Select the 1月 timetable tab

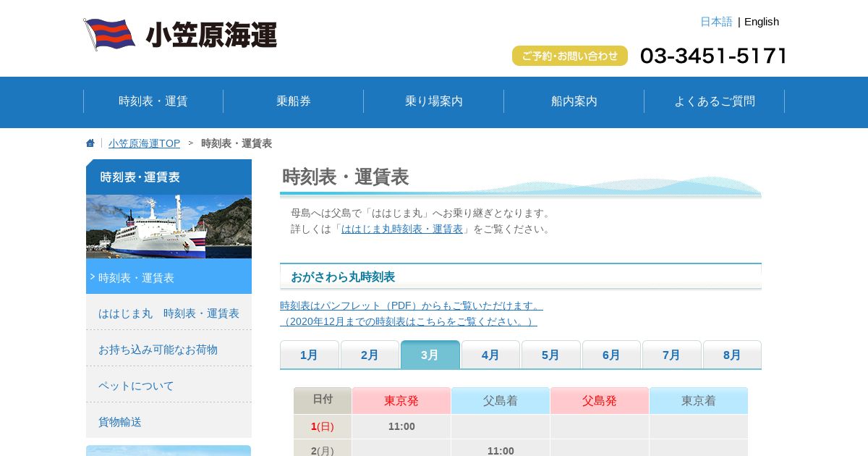coord(310,355)
